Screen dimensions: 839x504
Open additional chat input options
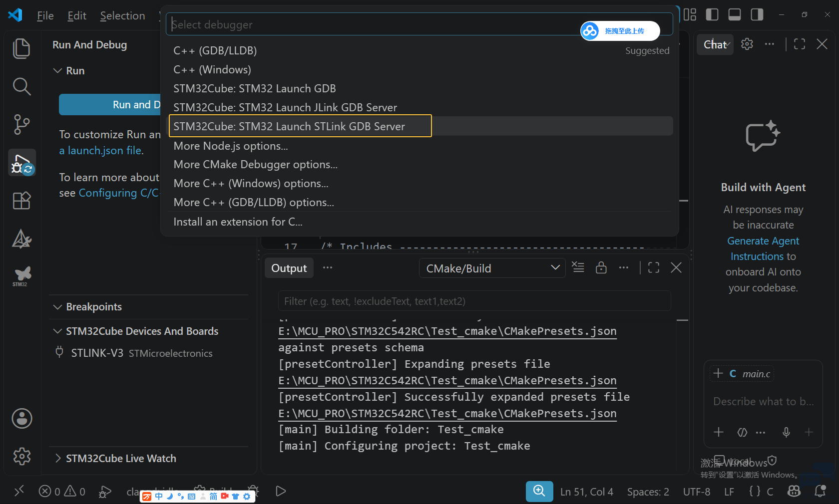pyautogui.click(x=761, y=432)
